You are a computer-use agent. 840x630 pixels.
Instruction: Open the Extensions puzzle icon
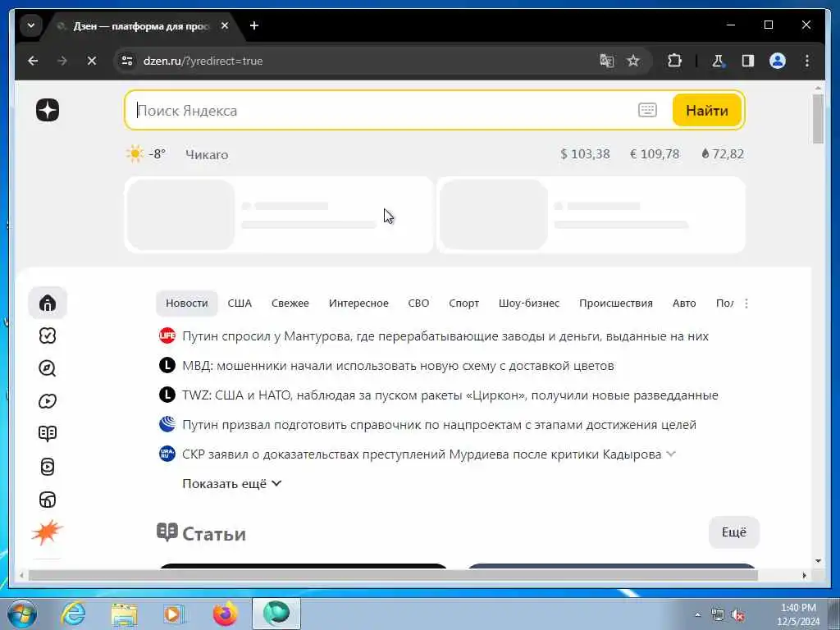tap(674, 61)
